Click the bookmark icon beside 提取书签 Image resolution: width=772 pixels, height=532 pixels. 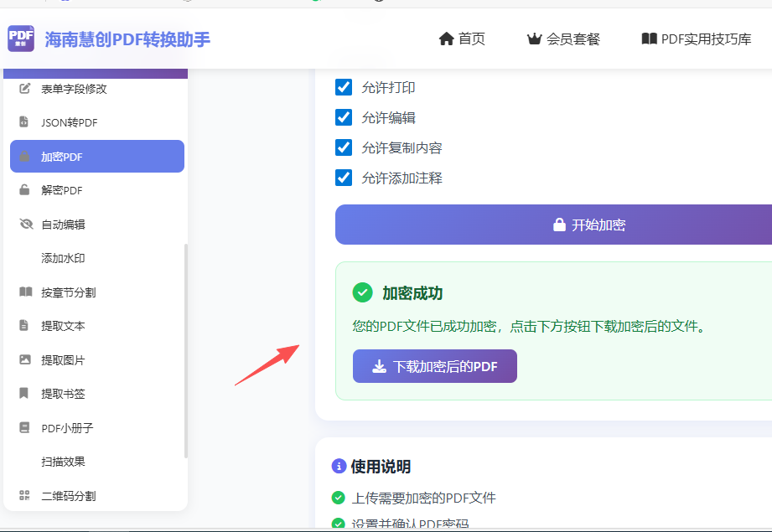tap(23, 393)
